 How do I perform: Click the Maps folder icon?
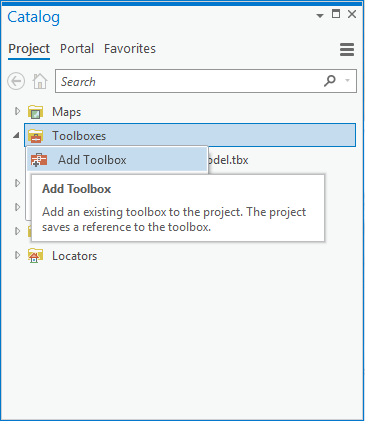[35, 112]
